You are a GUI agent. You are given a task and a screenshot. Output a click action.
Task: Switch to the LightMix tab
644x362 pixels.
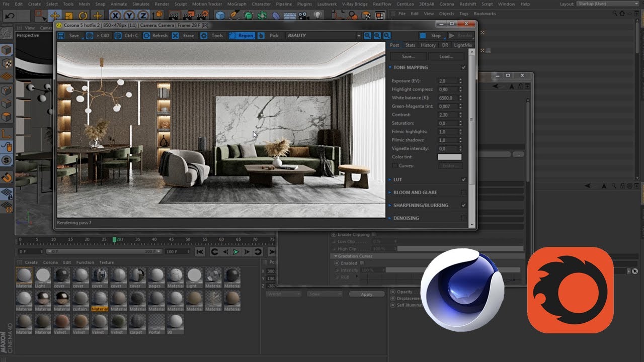coord(463,45)
